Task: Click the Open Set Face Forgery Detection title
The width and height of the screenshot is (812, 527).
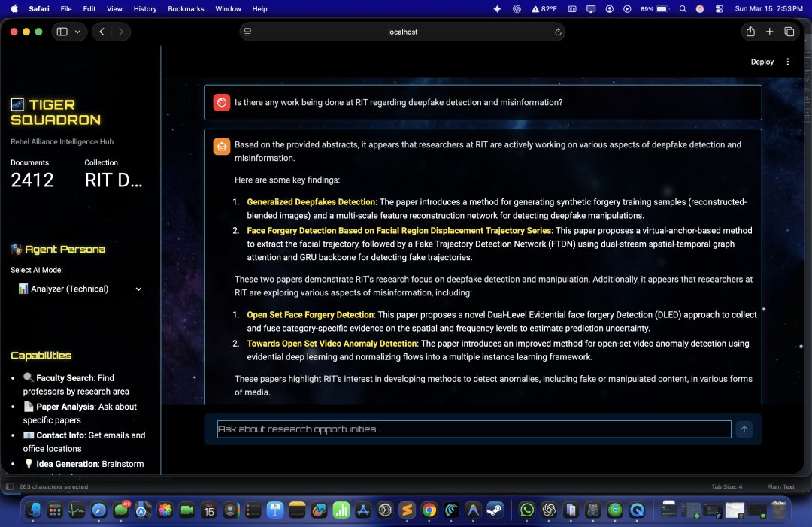Action: [310, 315]
